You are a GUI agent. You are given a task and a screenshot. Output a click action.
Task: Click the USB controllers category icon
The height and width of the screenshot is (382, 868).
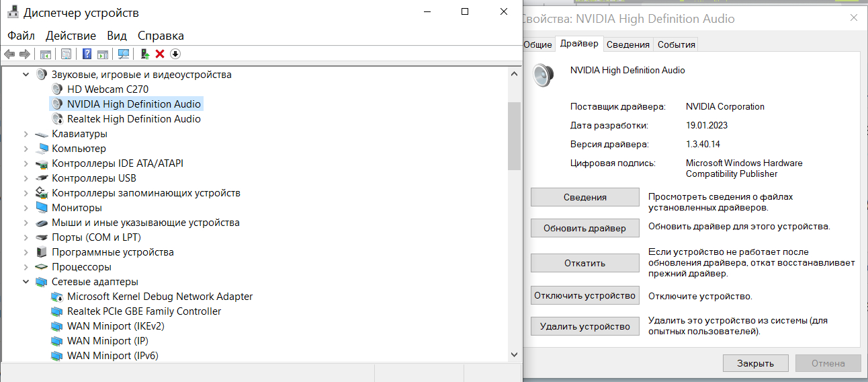click(x=42, y=178)
